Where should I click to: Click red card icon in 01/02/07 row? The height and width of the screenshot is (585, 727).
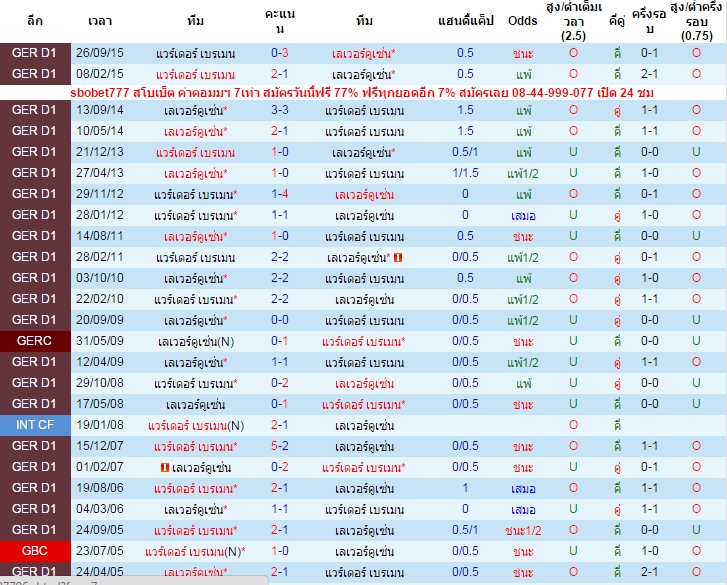pyautogui.click(x=165, y=467)
